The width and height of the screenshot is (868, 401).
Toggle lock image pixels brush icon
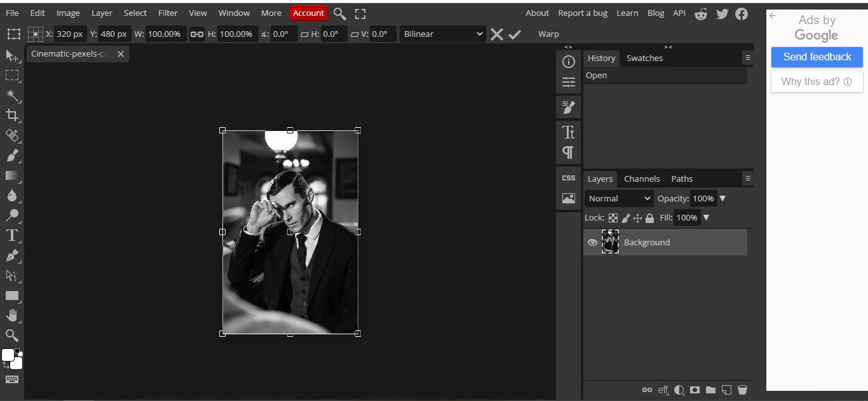coord(625,218)
